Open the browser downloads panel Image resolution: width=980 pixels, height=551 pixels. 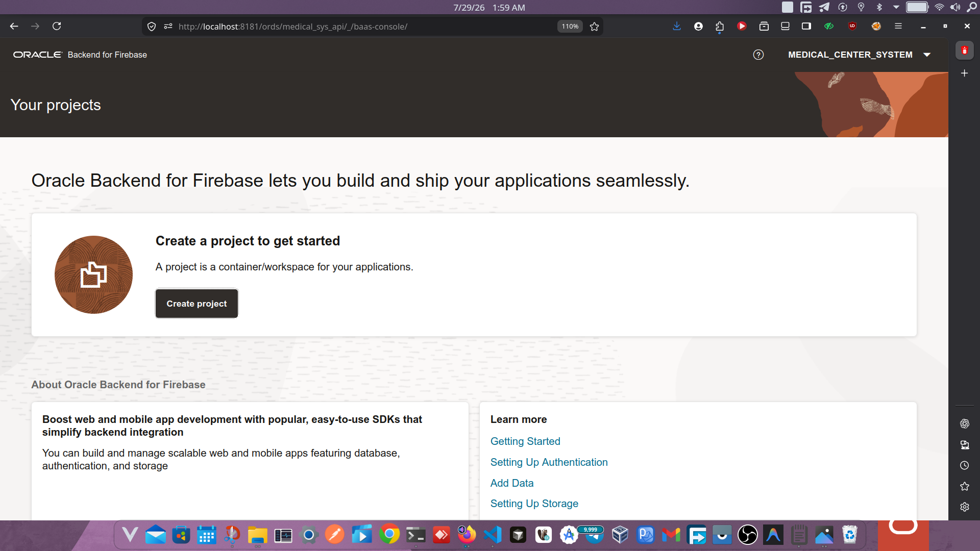(x=677, y=26)
